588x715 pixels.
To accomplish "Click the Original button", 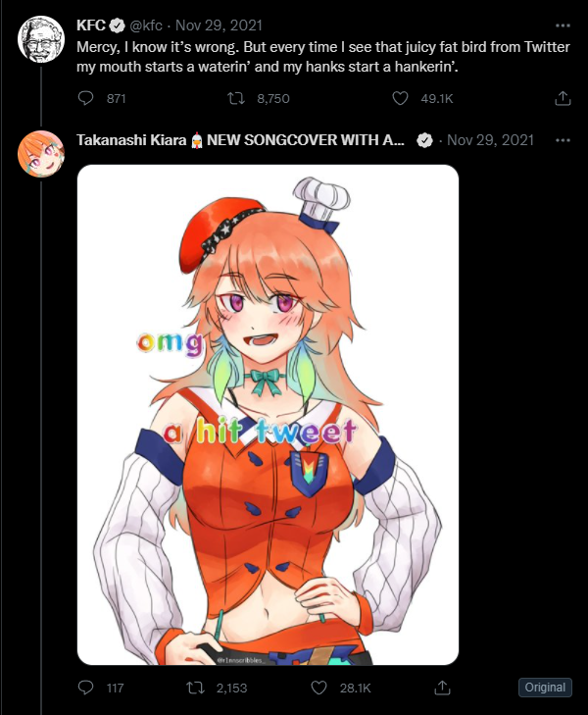I will pyautogui.click(x=545, y=688).
